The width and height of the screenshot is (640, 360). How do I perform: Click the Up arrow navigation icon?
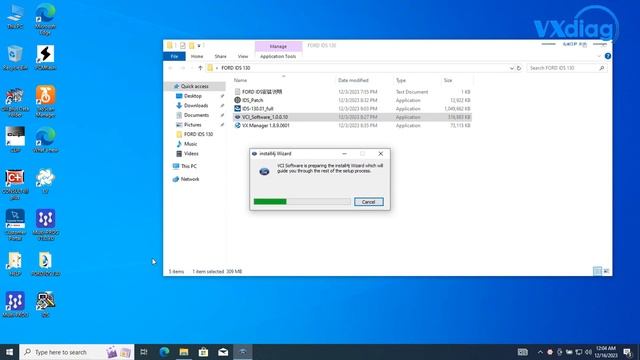click(200, 68)
